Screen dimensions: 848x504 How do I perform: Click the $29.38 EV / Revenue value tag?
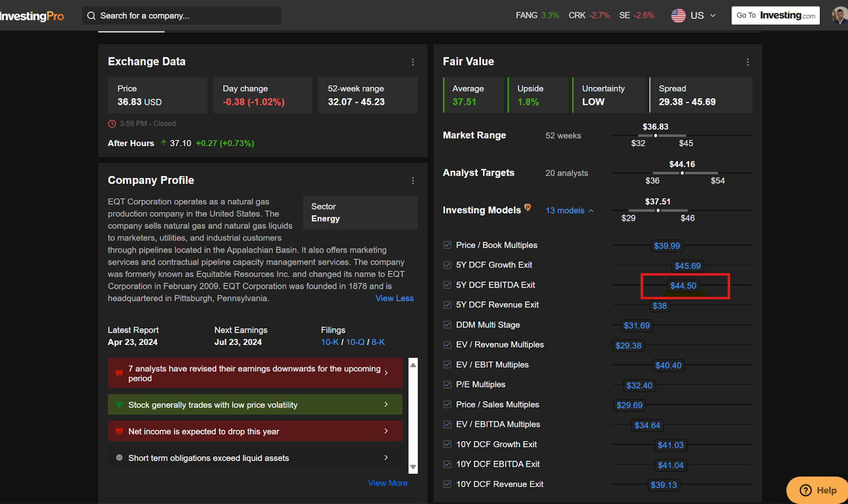629,346
